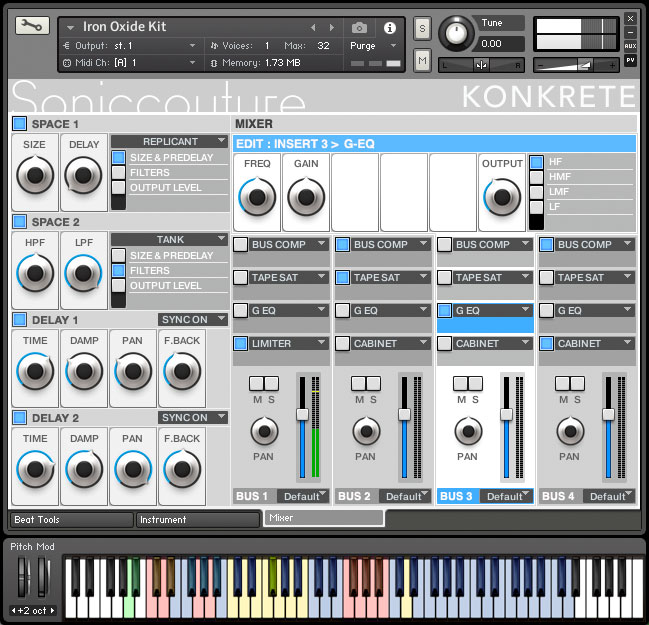The image size is (649, 625).
Task: Adjust the BUS 1 volume fader
Action: pyautogui.click(x=303, y=414)
